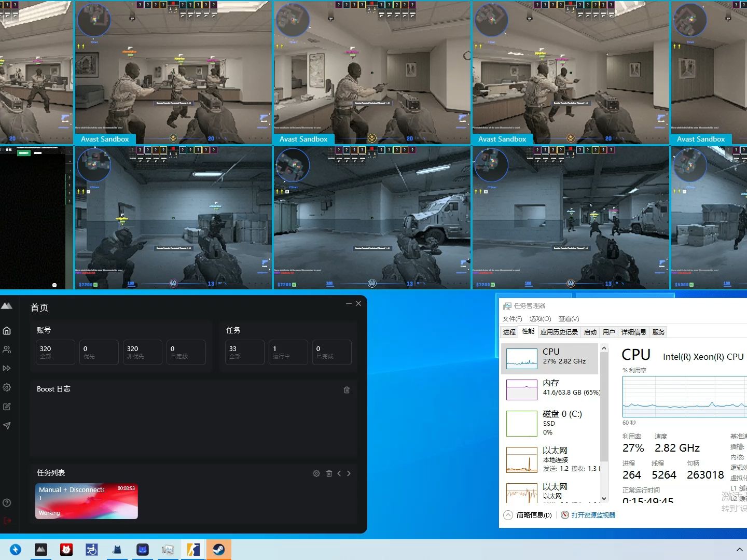Click the 0 已定级 accounts card
The height and width of the screenshot is (560, 747).
[x=186, y=352]
